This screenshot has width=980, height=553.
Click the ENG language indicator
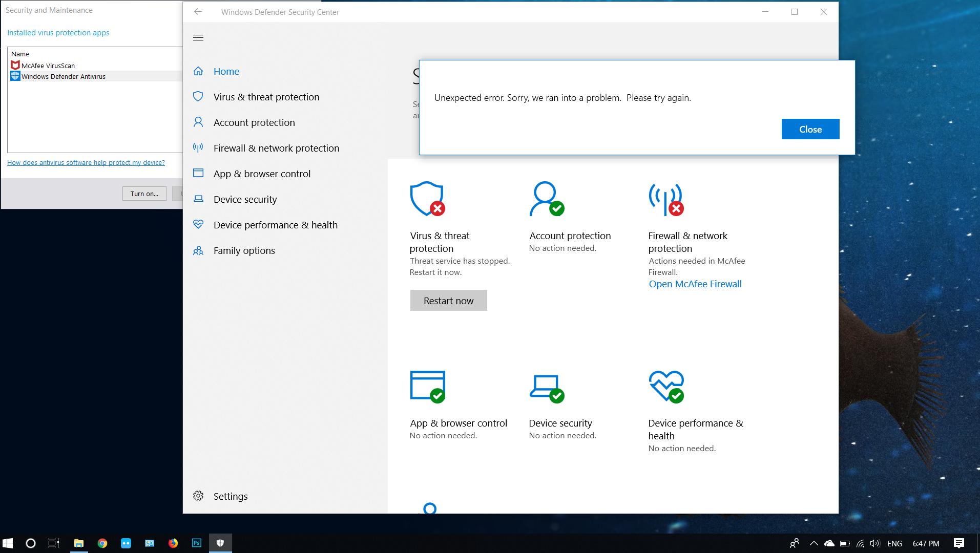click(x=895, y=543)
